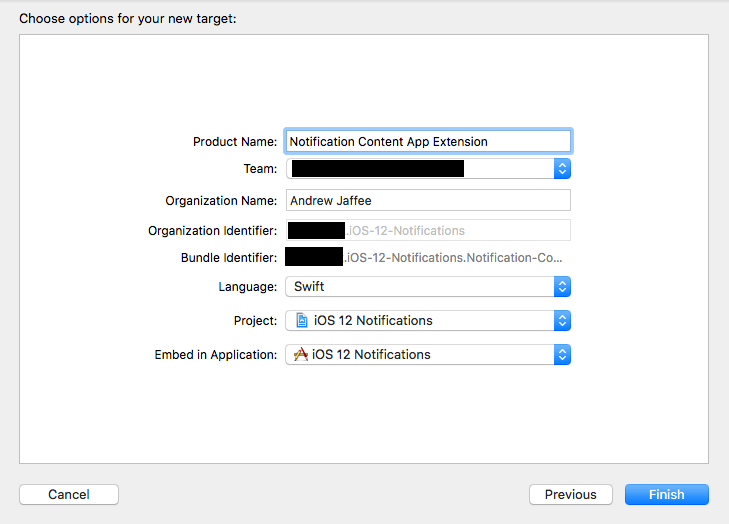Click the Xcode project file icon
Screen dimensions: 729x524
tap(301, 321)
